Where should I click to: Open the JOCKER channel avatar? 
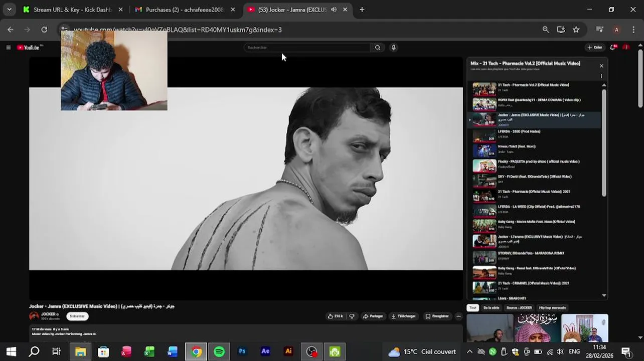[34, 316]
